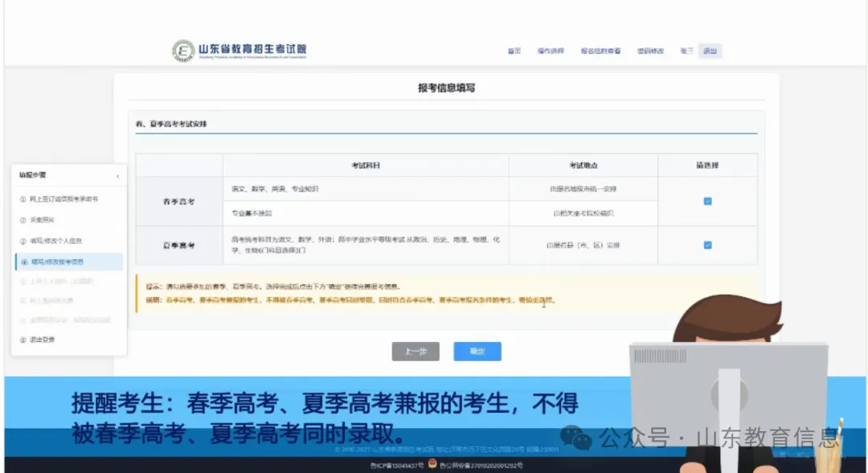Click the 山东省教育招生考试院 logo
This screenshot has height=473, width=868.
240,51
